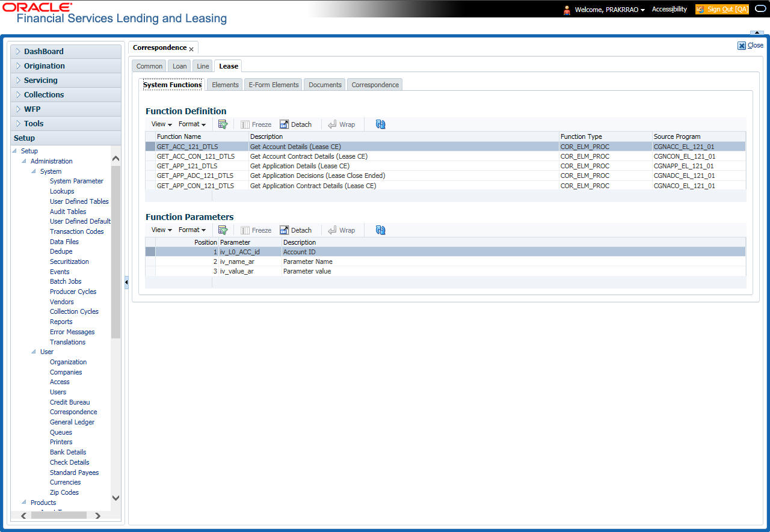Open View menu in Function Parameters

[161, 230]
